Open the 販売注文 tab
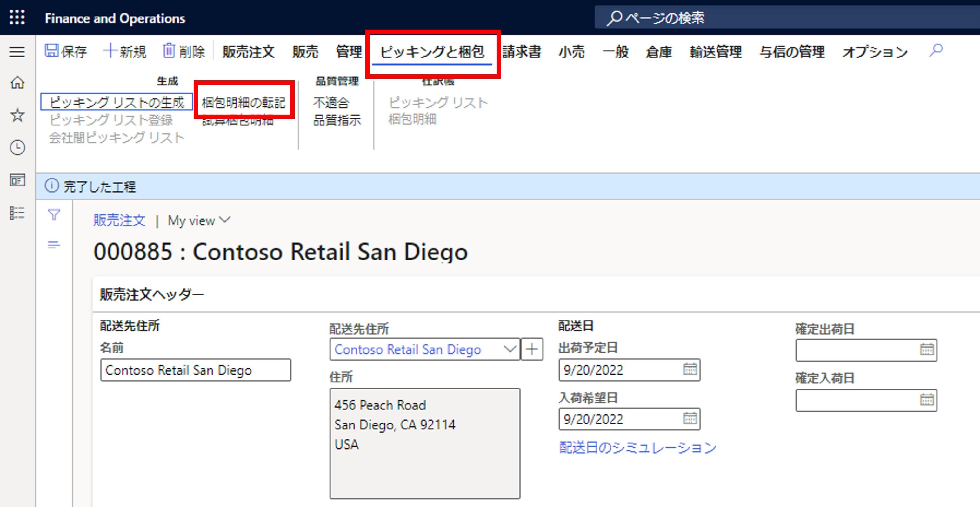 (x=249, y=52)
